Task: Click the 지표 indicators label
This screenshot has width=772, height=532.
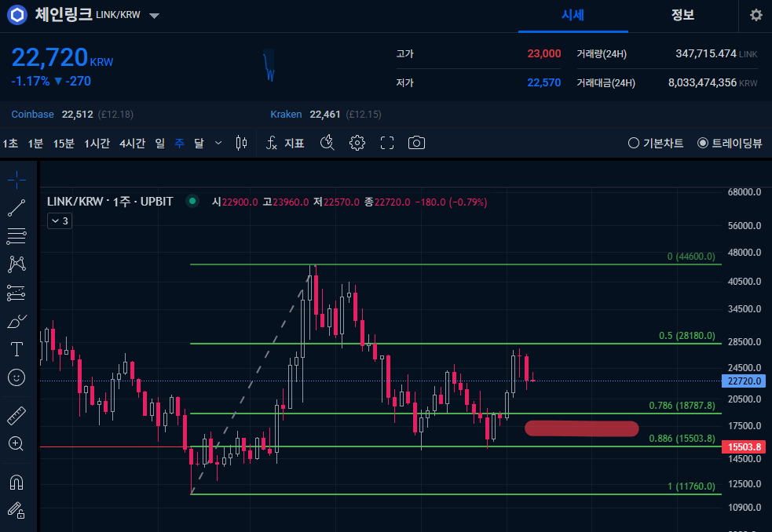Action: tap(295, 144)
